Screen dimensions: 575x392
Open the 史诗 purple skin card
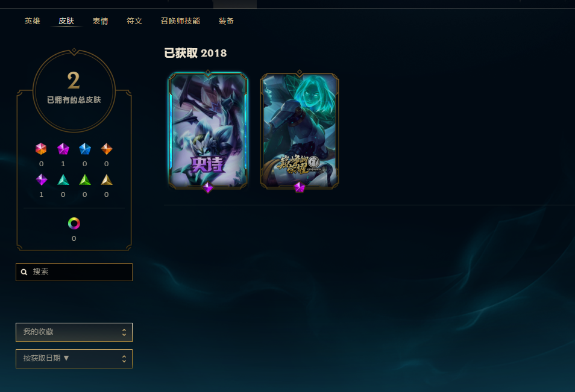tap(208, 131)
